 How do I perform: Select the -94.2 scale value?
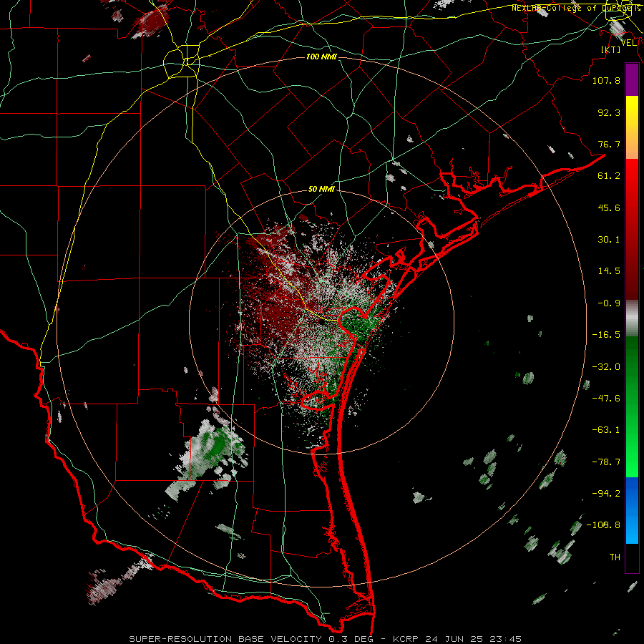point(606,494)
